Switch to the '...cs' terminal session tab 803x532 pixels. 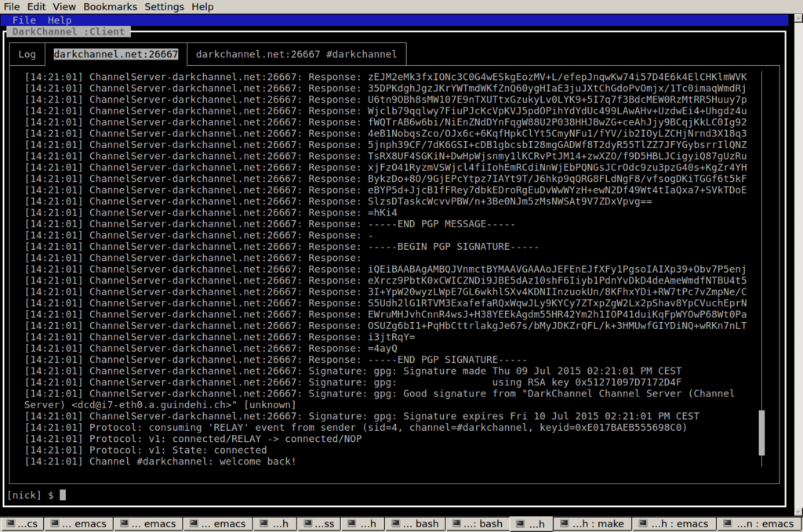point(24,524)
